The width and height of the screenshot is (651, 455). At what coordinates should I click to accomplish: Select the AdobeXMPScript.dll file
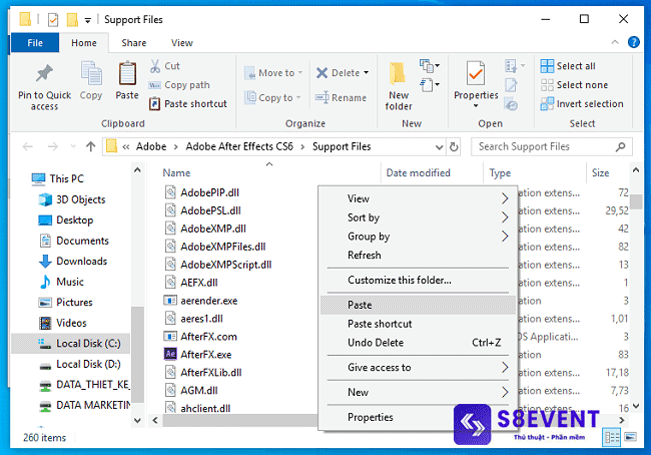pyautogui.click(x=218, y=264)
